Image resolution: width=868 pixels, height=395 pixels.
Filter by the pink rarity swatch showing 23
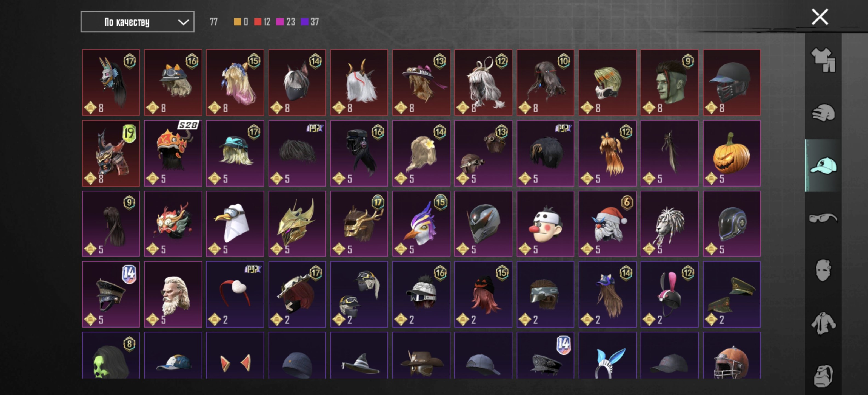coord(280,22)
